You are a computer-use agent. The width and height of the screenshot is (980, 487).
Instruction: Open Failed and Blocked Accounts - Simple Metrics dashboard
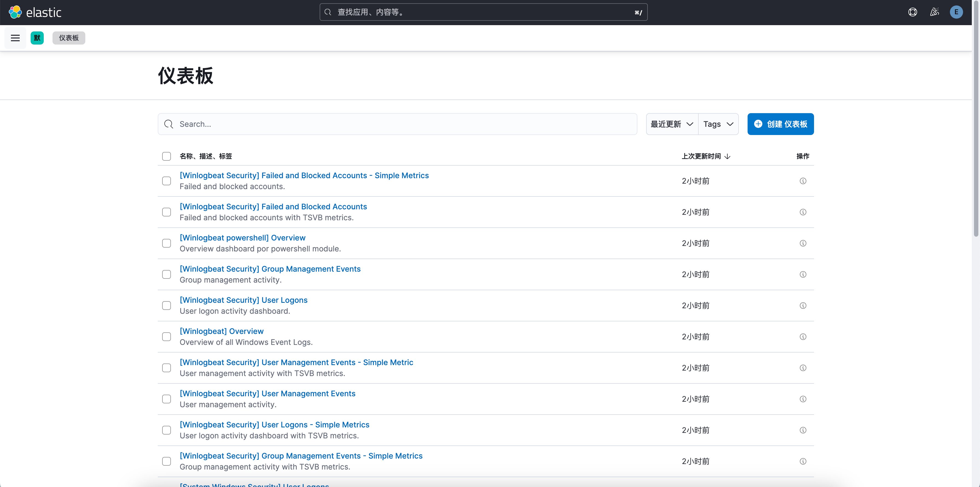304,176
